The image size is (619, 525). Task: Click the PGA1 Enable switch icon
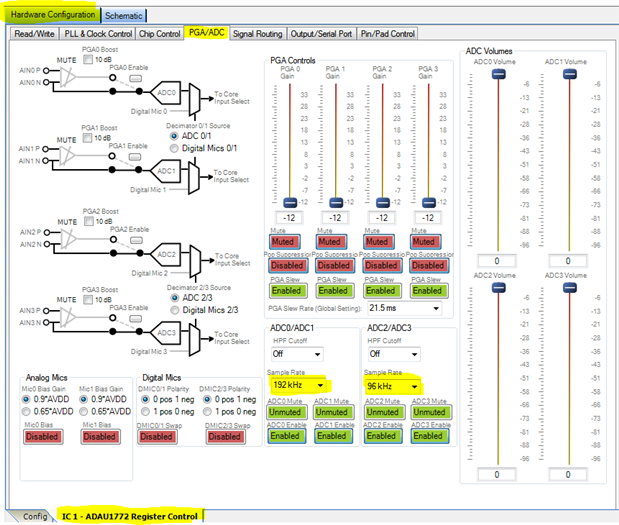click(135, 157)
